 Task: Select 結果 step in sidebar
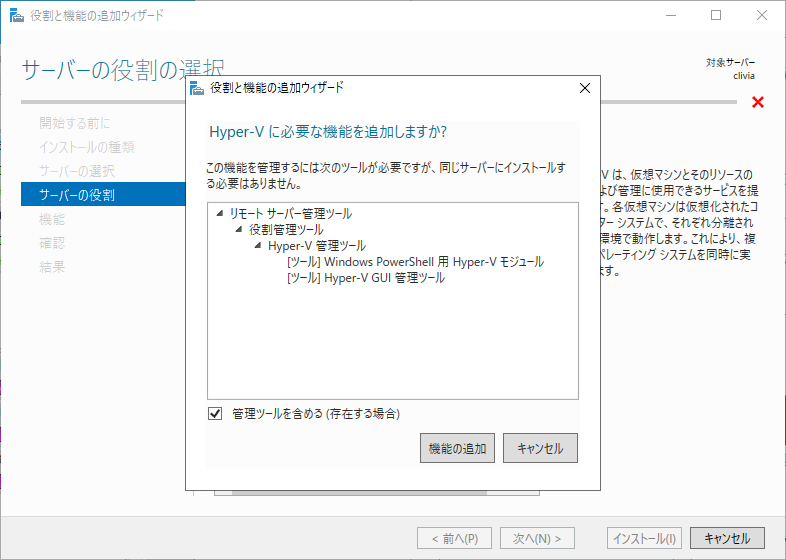[52, 267]
